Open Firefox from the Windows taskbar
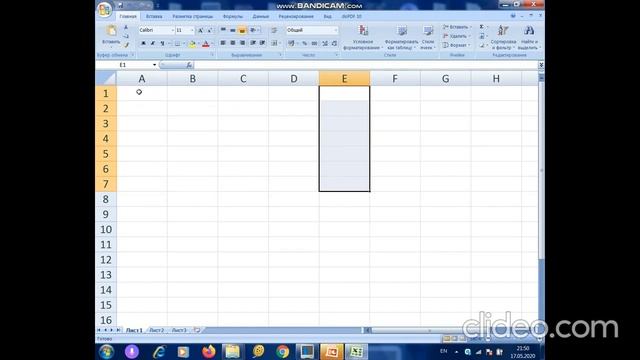The image size is (640, 360). pos(209,351)
